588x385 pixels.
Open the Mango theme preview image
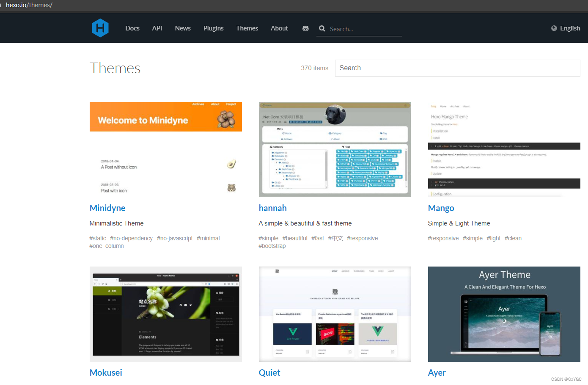[x=504, y=149]
